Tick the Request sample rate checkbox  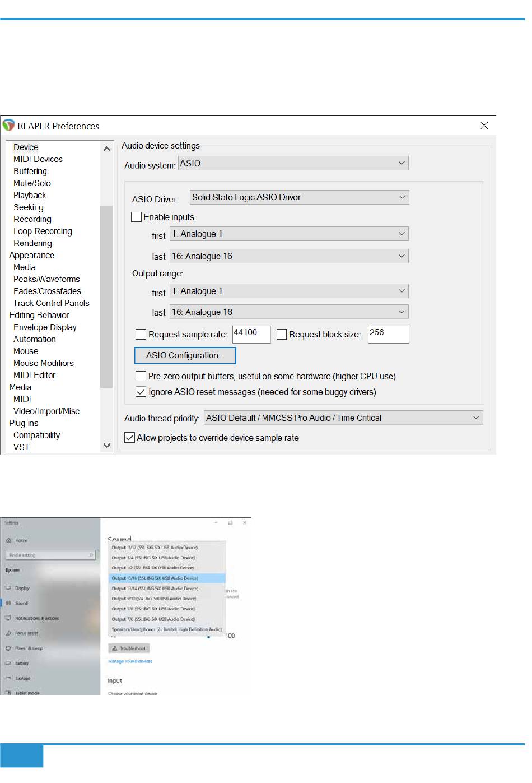click(x=141, y=335)
